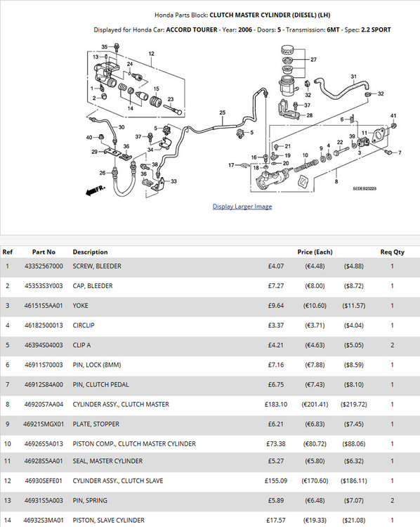Select CYLINDER ASSY., CLUTCH SLAVE description
420x527 pixels.
[118, 481]
